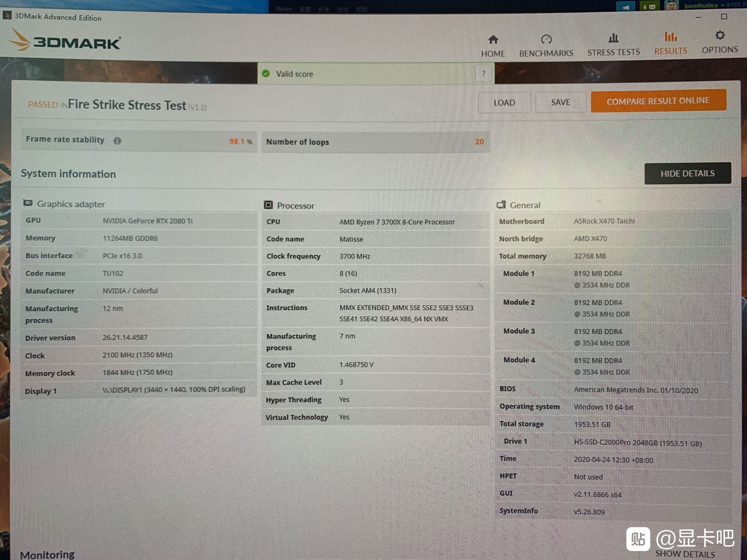Viewport: 747px width, 560px height.
Task: Click Core VID '1.468750 V'
Action: tap(356, 364)
